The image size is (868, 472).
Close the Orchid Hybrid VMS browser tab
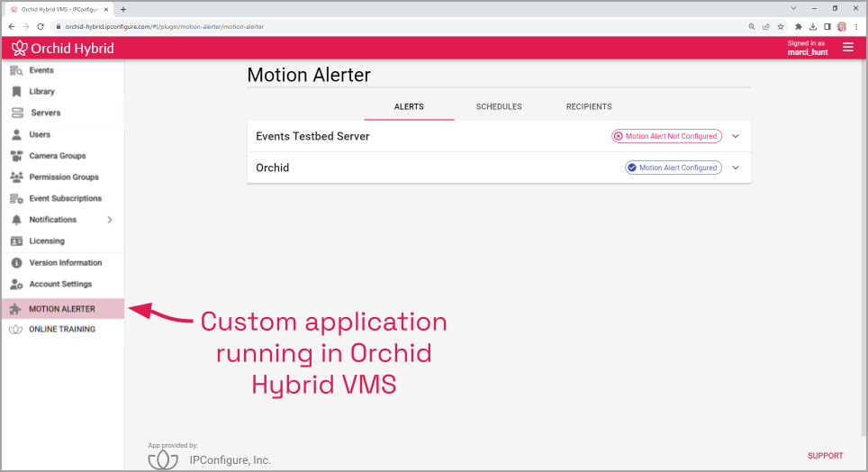(106, 9)
